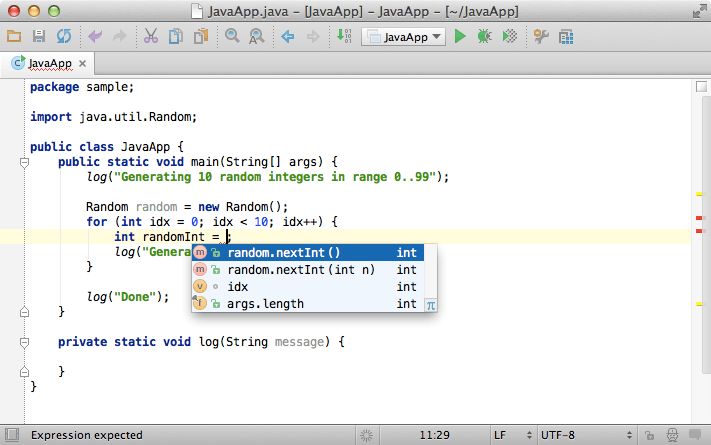
Task: Click the upper red error stripe marker
Action: [x=699, y=218]
